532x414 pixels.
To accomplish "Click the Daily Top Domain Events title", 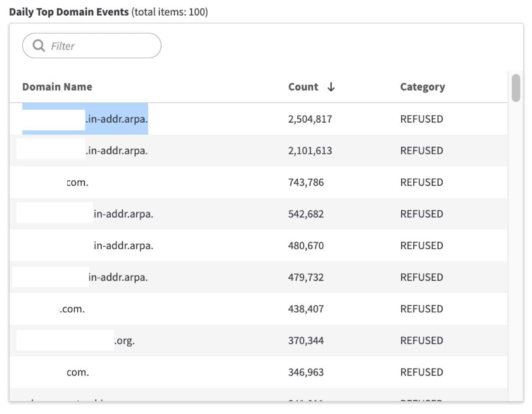I will (69, 12).
